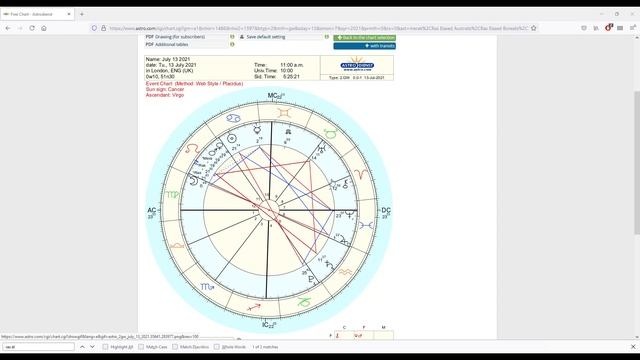Viewport: 640px width, 360px height.
Task: Click the Aries sign glyph on wheel
Action: tap(361, 175)
